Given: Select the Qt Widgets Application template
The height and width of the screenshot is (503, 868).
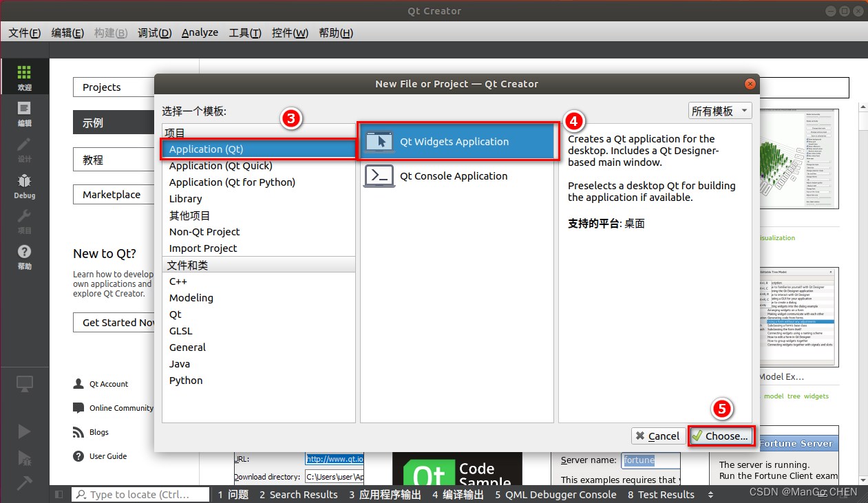Looking at the screenshot, I should pyautogui.click(x=457, y=141).
